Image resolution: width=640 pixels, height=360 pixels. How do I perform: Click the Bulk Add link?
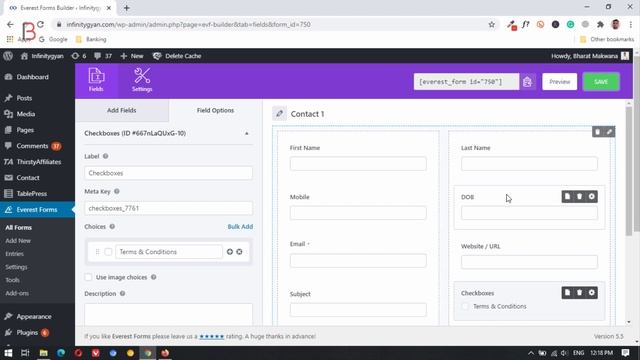(x=240, y=227)
